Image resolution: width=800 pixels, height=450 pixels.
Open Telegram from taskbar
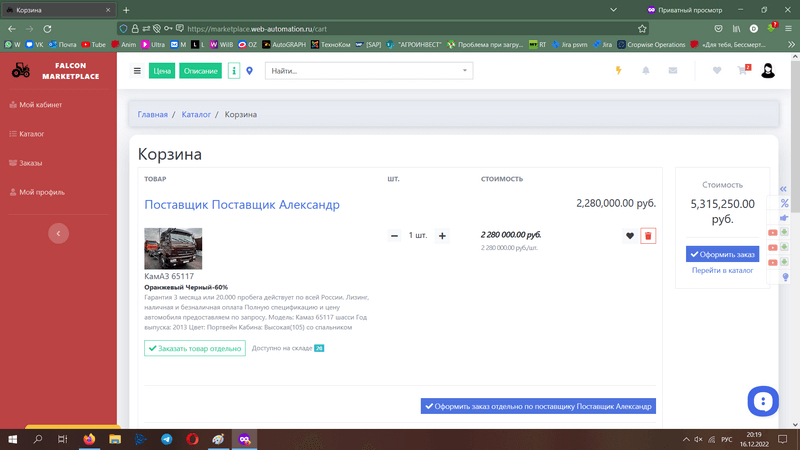[166, 439]
